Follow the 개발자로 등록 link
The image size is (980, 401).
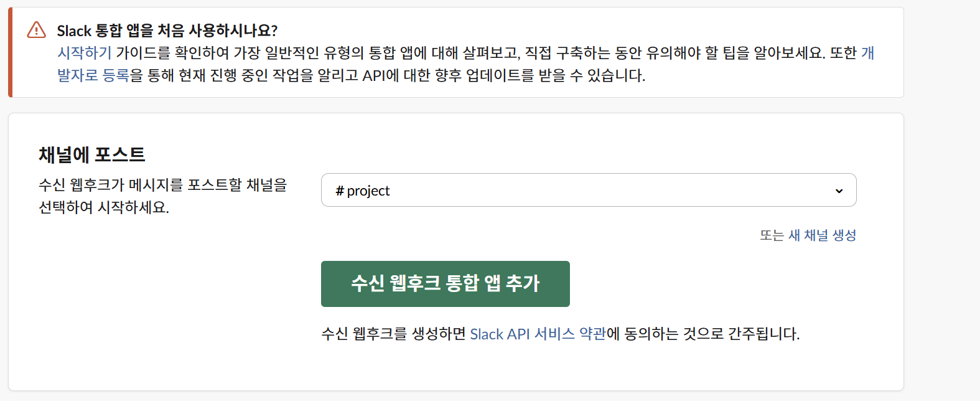[93, 75]
